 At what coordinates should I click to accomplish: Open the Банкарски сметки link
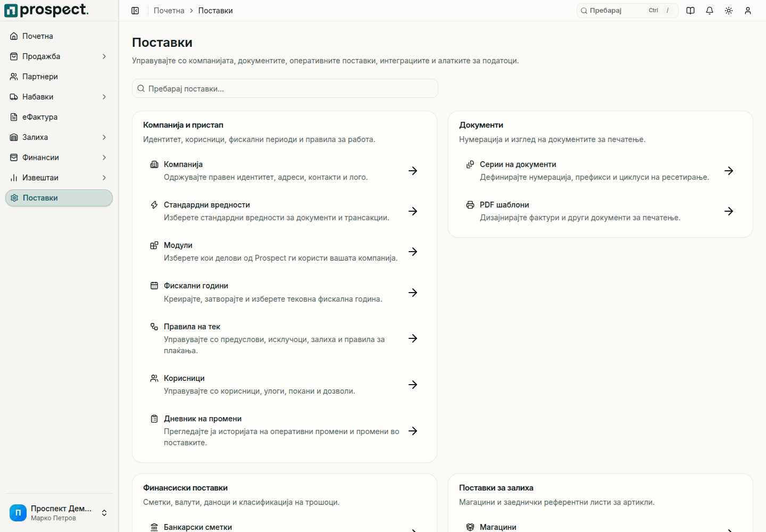coord(285,527)
